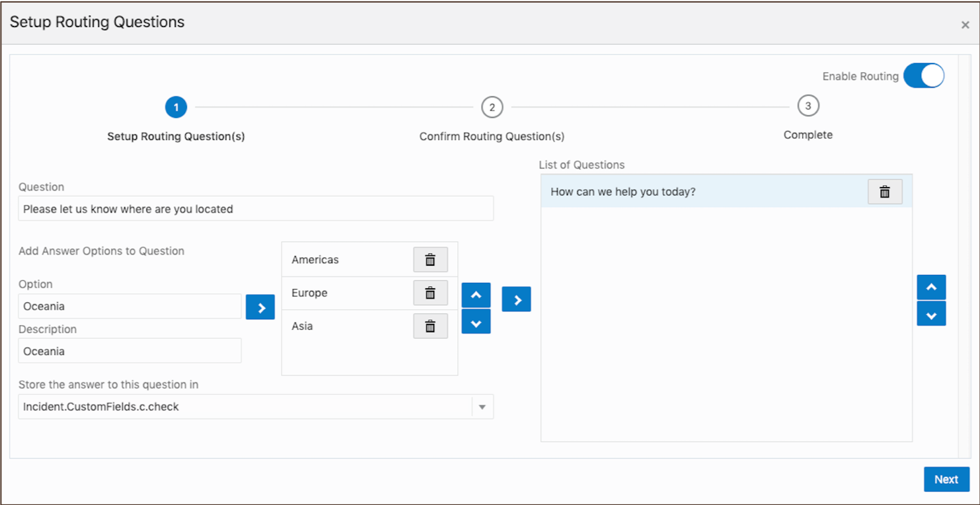
Task: Move selected answer option up
Action: [x=476, y=295]
